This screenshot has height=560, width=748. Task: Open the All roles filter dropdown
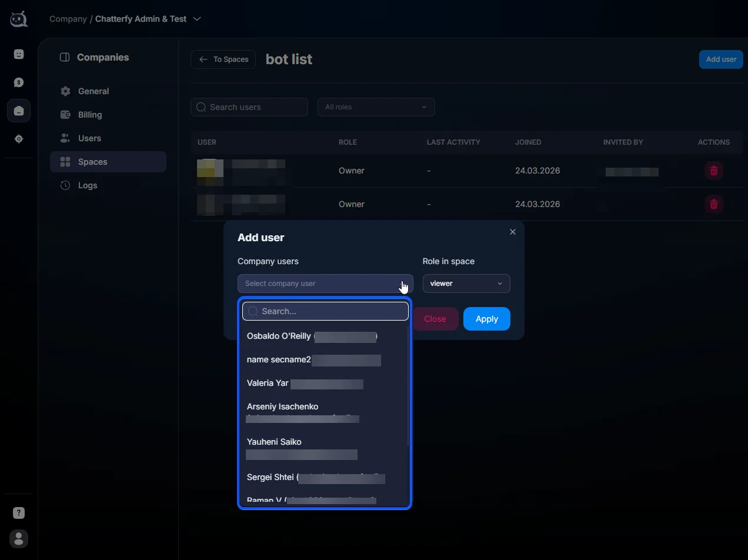tap(376, 107)
